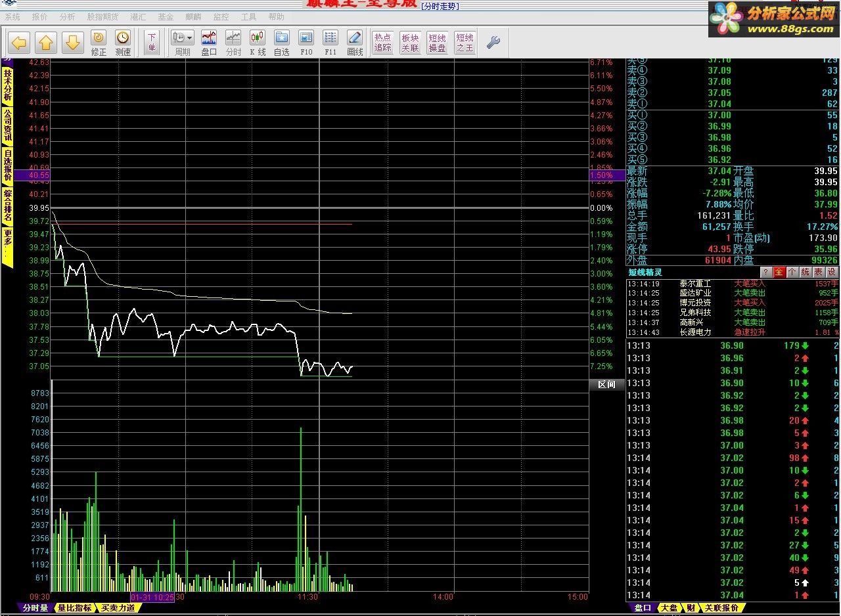Click the ? help button in 短线精灵
The width and height of the screenshot is (841, 616).
click(765, 273)
